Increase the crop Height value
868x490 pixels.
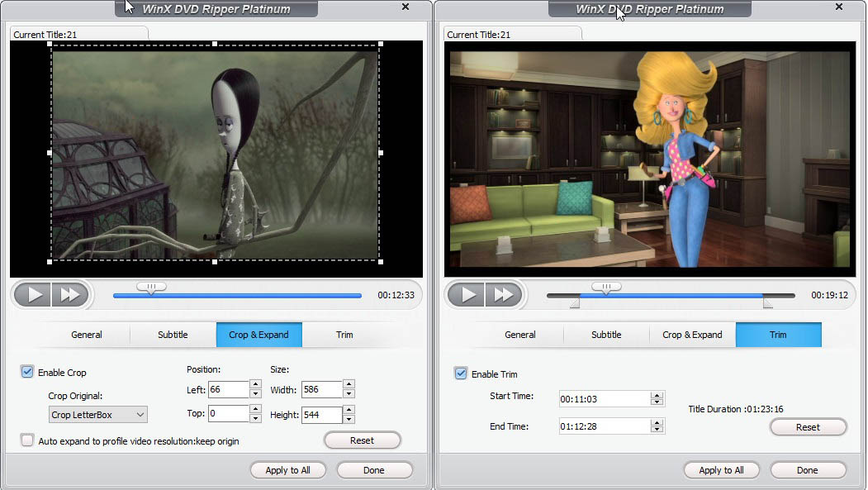(349, 410)
